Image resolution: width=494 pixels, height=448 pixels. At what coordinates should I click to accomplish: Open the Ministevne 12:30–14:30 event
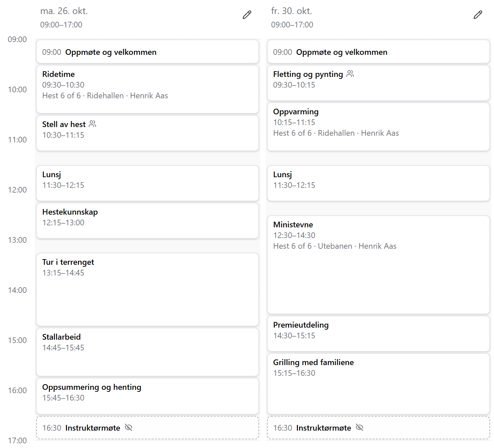click(379, 265)
